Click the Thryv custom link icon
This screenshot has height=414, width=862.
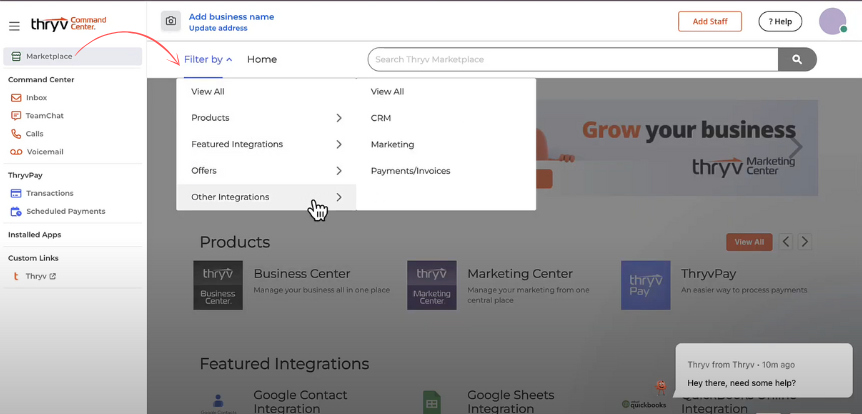click(16, 277)
